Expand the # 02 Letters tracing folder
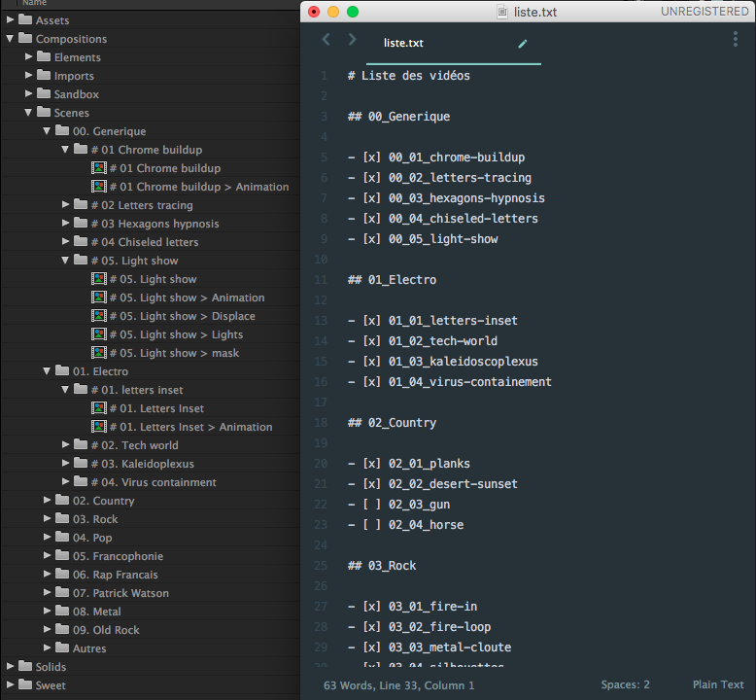This screenshot has height=700, width=756. (x=65, y=204)
